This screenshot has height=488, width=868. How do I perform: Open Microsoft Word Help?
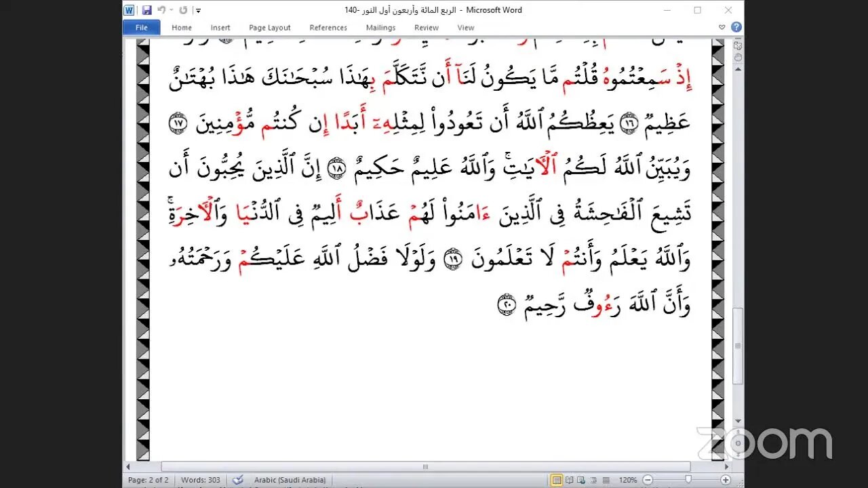tap(736, 27)
